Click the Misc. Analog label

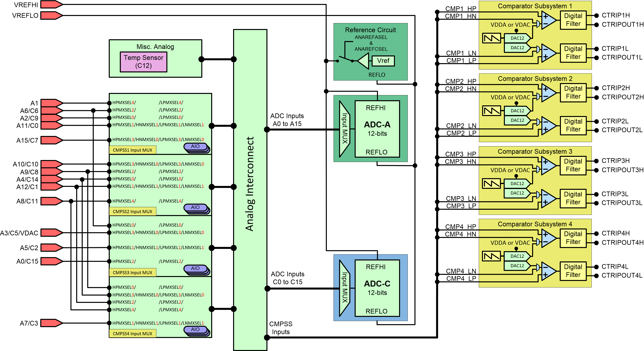(x=155, y=47)
